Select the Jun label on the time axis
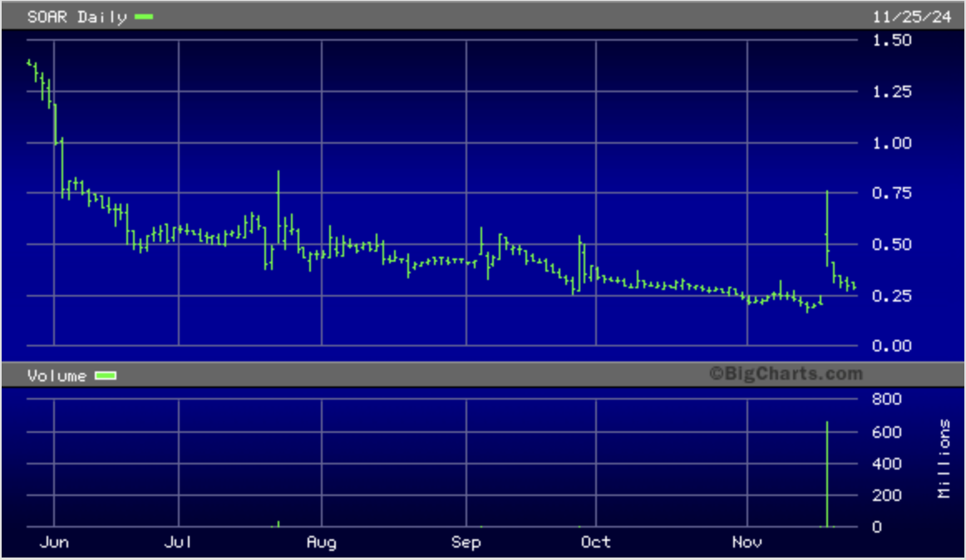This screenshot has height=560, width=966. [54, 543]
